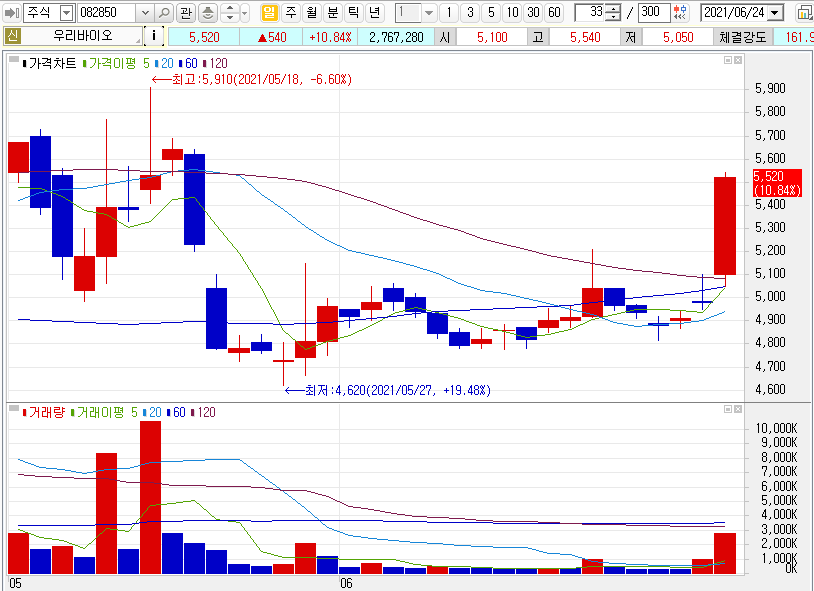Open the small dropdown beside navigation arrows
Viewport: 814px width, 591px height.
(x=245, y=12)
